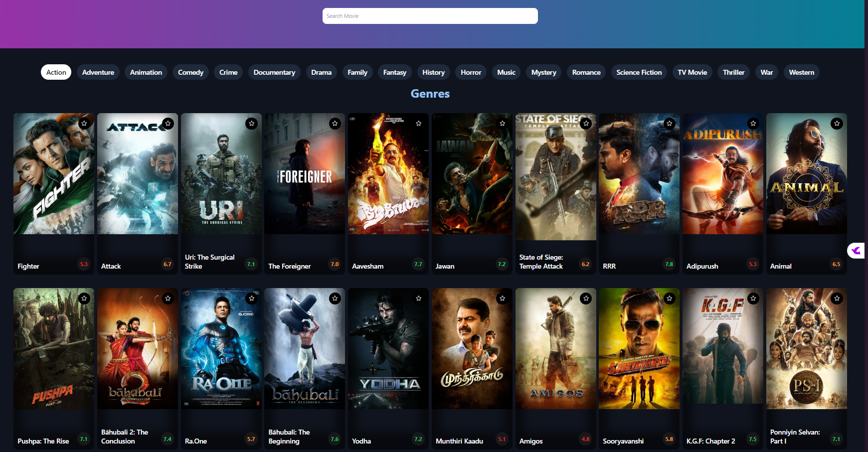868x452 pixels.
Task: Pick the Music genre
Action: (x=507, y=72)
